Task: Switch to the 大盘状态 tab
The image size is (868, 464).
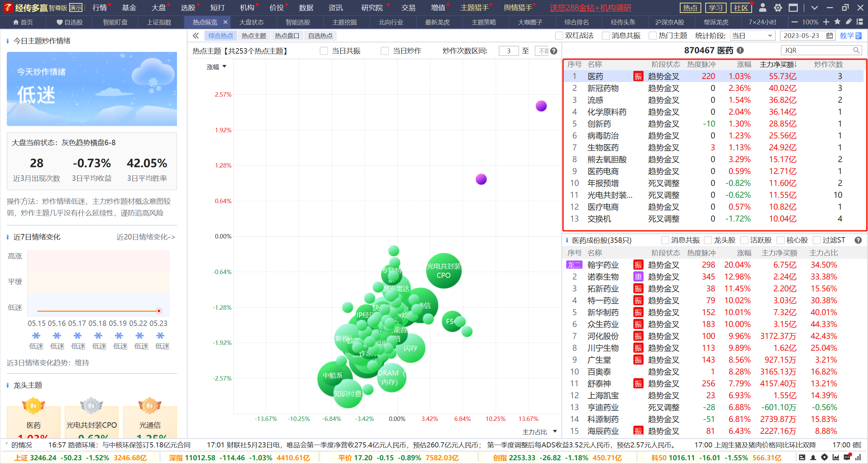Action: tap(251, 22)
